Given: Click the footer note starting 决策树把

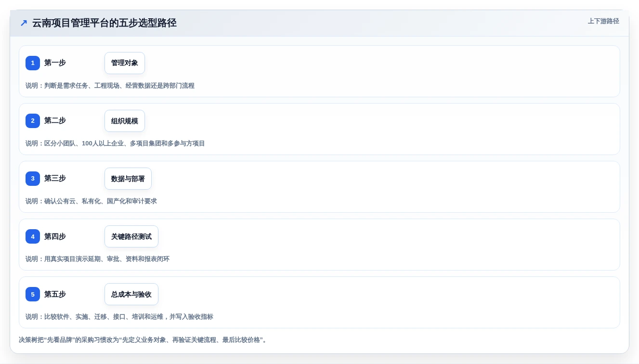Looking at the screenshot, I should pyautogui.click(x=143, y=340).
